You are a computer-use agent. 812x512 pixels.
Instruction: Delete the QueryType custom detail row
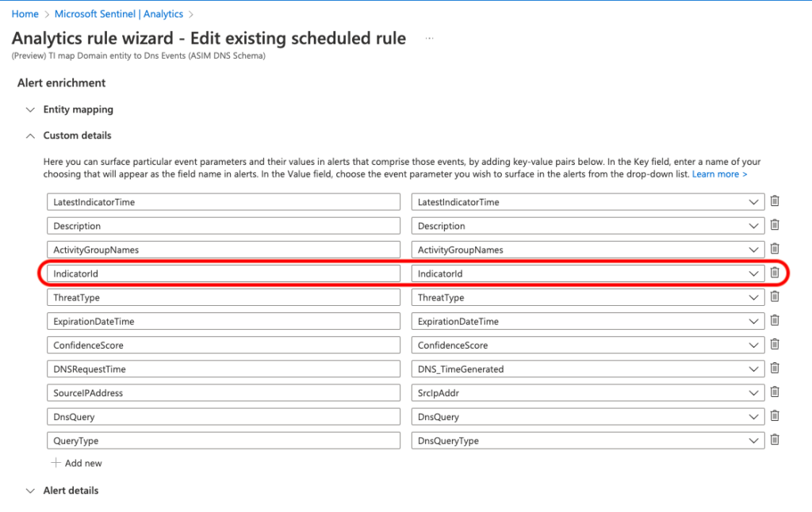(x=775, y=440)
